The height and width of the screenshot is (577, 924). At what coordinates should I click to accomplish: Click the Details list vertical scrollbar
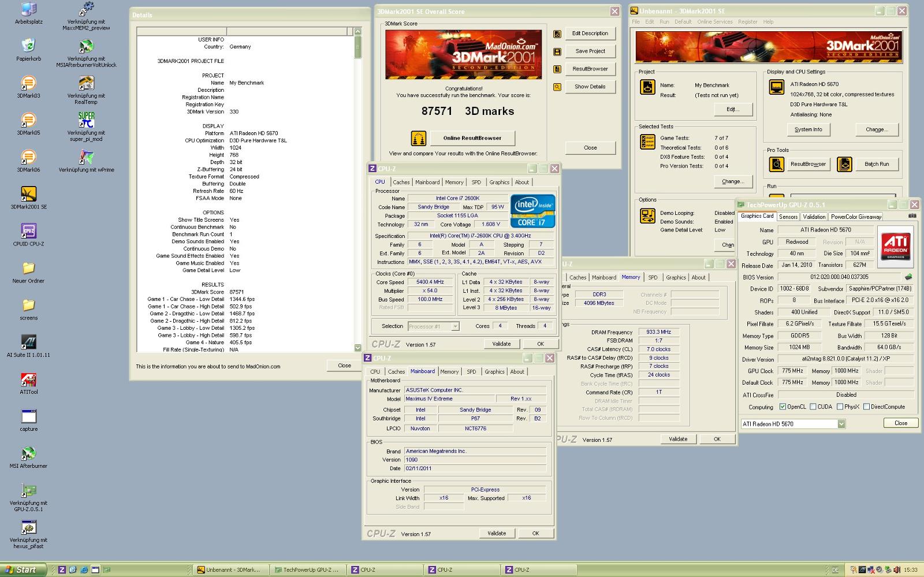coord(357,190)
